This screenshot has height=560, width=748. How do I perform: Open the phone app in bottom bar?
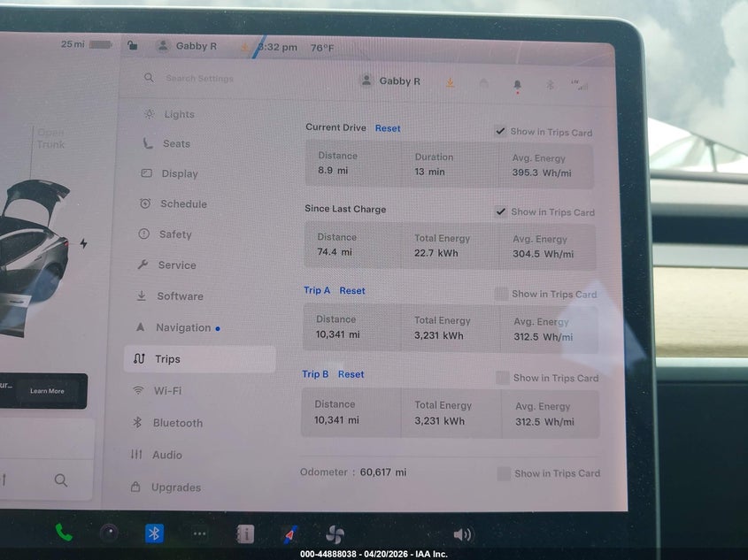click(64, 533)
